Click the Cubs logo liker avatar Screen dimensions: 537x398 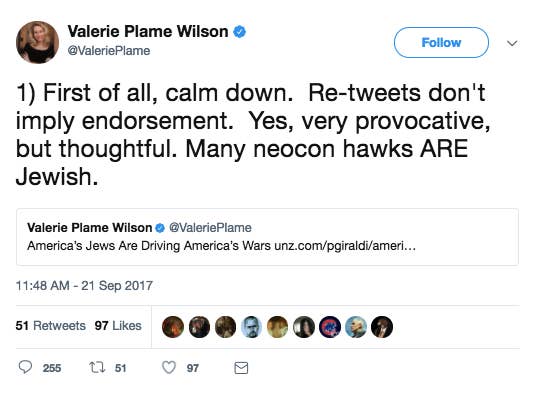point(330,327)
